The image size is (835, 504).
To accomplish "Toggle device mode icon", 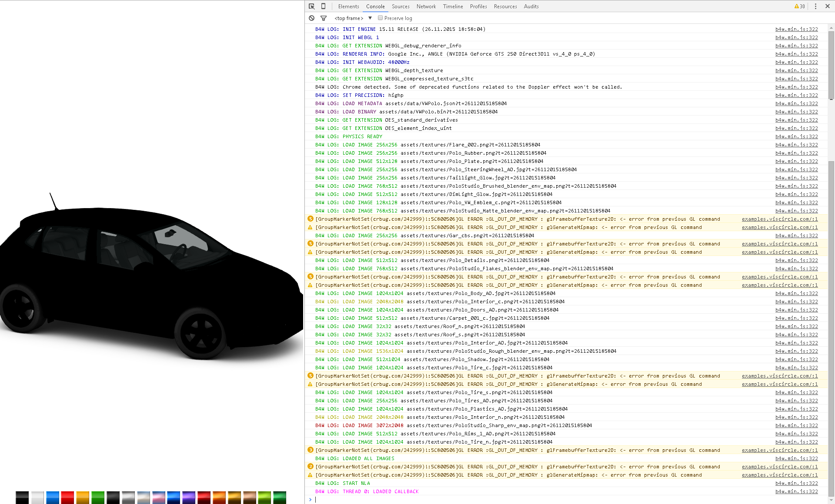I will click(323, 6).
